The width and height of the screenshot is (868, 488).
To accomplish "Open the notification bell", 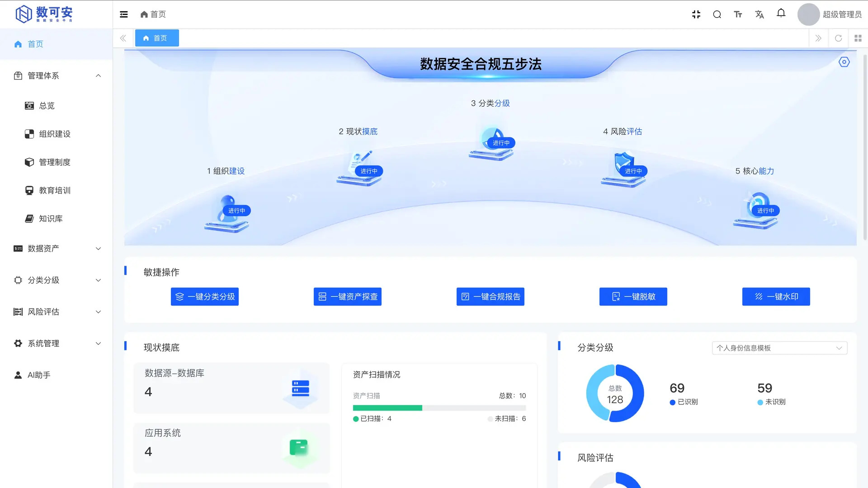I will pyautogui.click(x=781, y=14).
